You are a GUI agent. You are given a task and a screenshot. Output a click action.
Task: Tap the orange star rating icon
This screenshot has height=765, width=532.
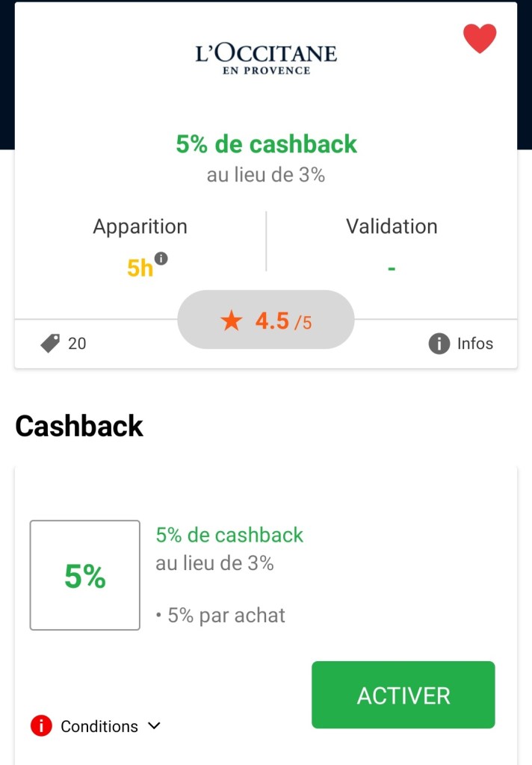[x=232, y=321]
